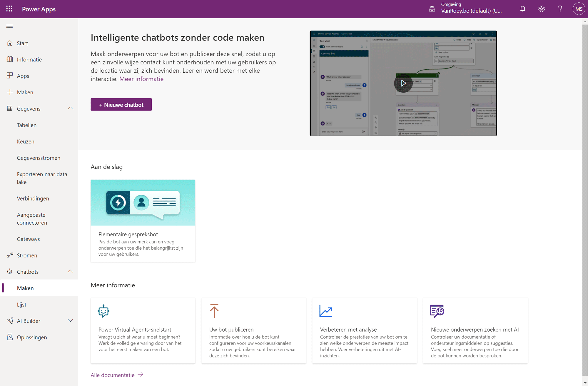Click the Nieuwe chatbot button

[121, 105]
